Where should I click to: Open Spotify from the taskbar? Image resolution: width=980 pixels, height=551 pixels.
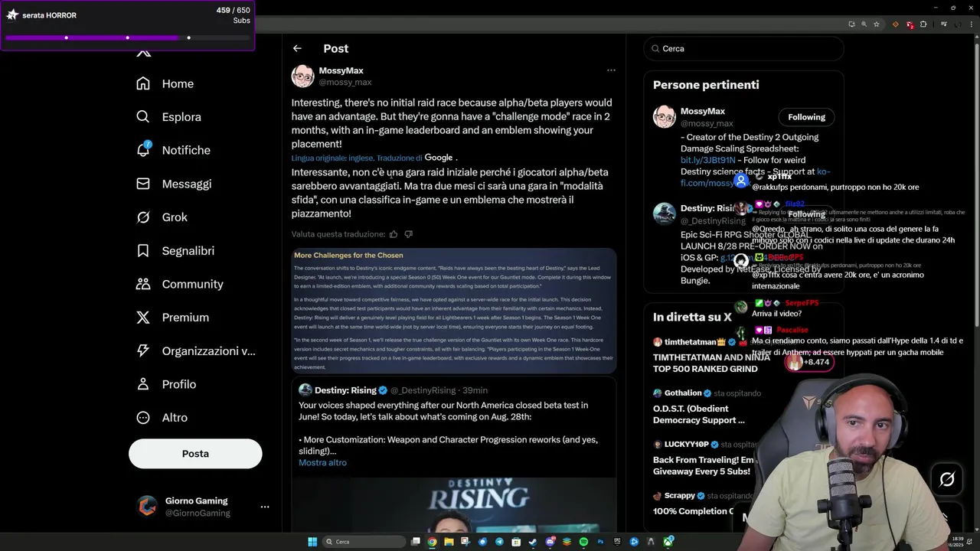click(x=583, y=542)
